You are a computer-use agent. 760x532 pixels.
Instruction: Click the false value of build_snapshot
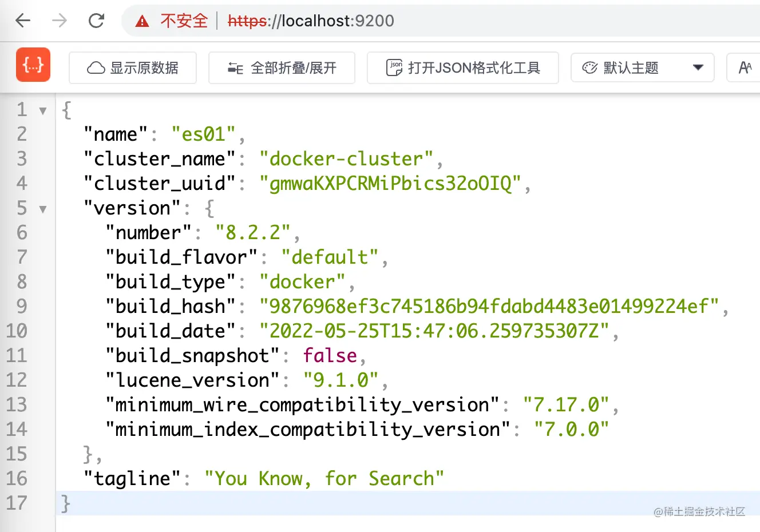(330, 356)
